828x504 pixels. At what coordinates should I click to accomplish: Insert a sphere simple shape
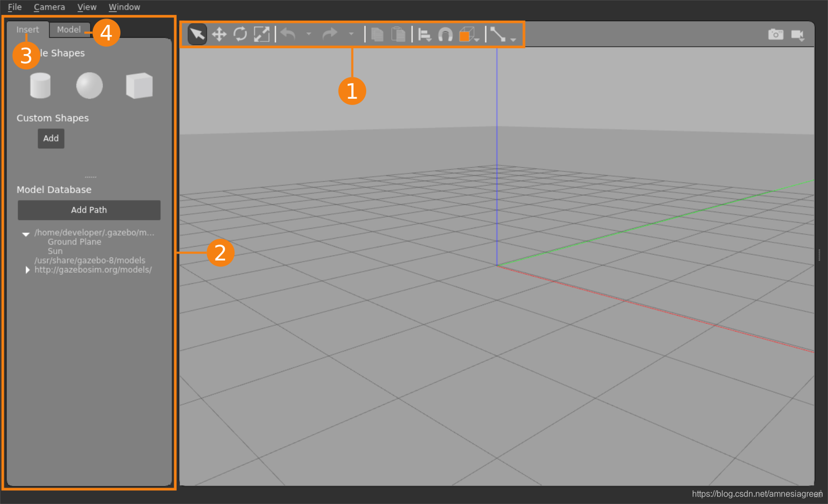tap(89, 85)
